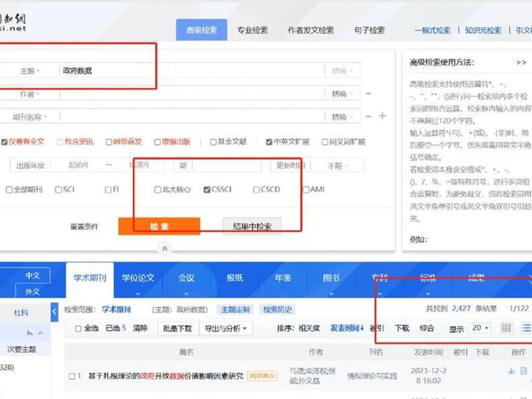Open the 作者 field type dropdown
Image resolution: width=532 pixels, height=399 pixels.
coord(30,94)
